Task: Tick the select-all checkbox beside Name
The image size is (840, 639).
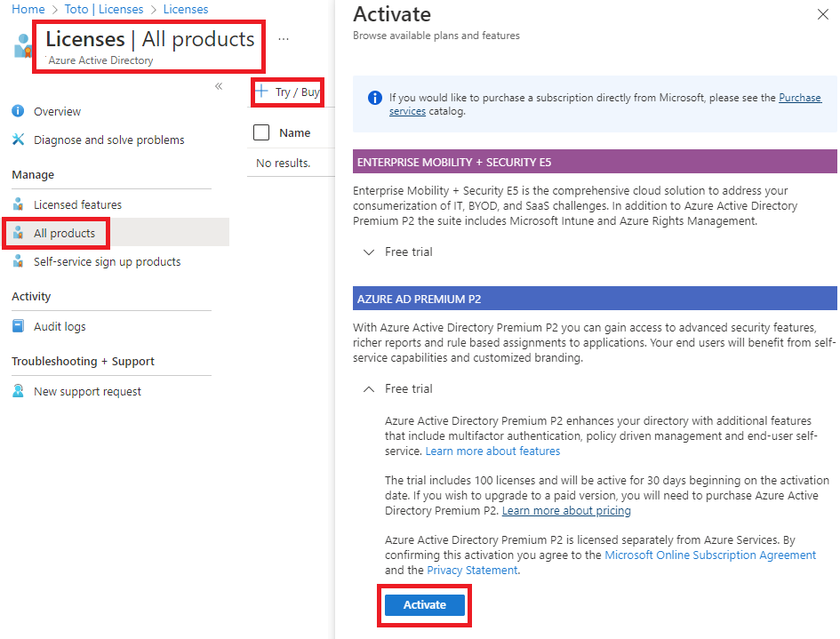Action: click(261, 132)
